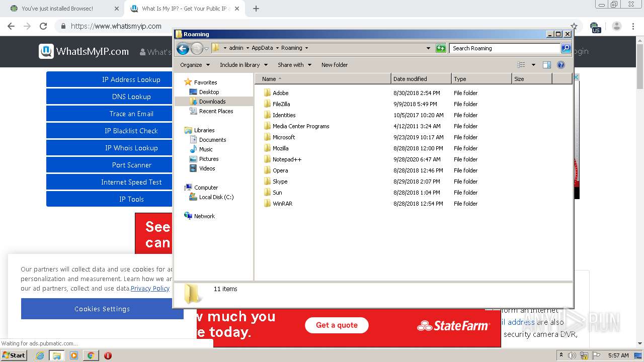Select Recent Places in navigation pane

(216, 111)
